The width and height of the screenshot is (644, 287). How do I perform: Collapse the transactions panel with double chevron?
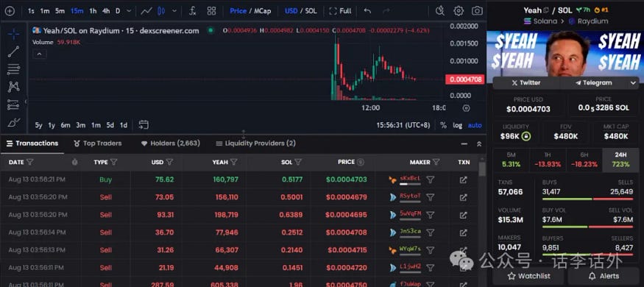tap(479, 144)
